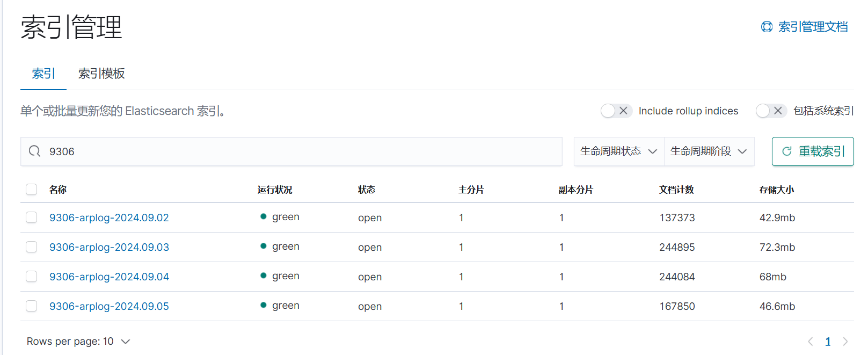The image size is (868, 355).
Task: Enable the 包括系统索引 switch
Action: (771, 111)
